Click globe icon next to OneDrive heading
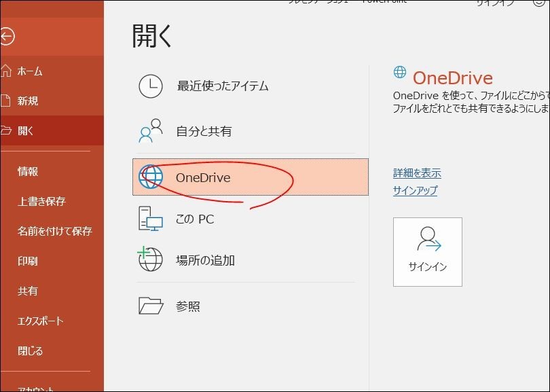Image resolution: width=550 pixels, height=392 pixels. 400,72
